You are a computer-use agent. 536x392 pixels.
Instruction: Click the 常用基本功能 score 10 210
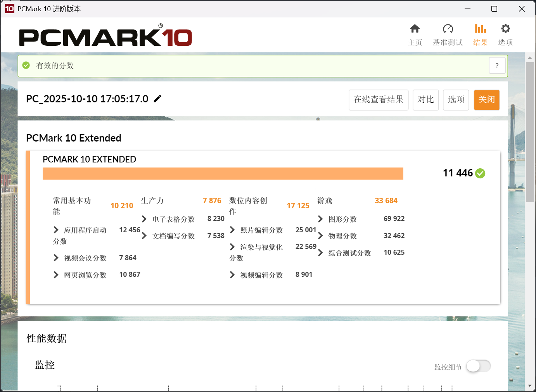click(122, 206)
